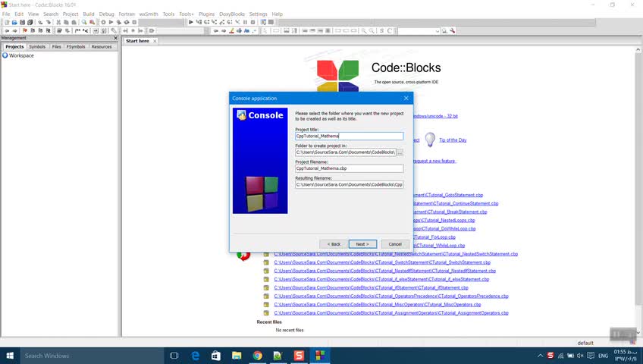Open Microsoft Edge from the taskbar

pyautogui.click(x=195, y=356)
